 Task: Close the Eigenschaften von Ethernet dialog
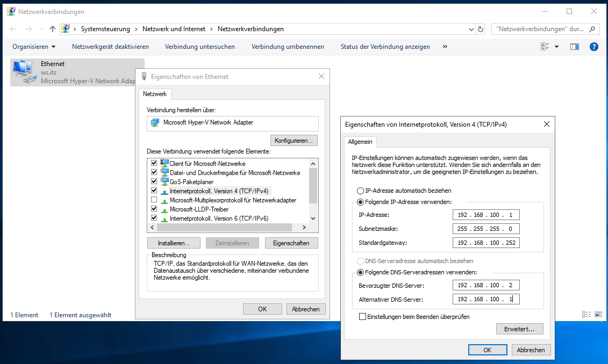pos(321,76)
